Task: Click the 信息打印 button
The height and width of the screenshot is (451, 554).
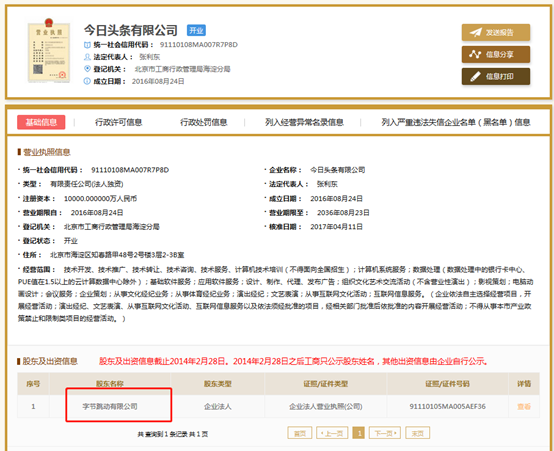Action: pyautogui.click(x=496, y=76)
